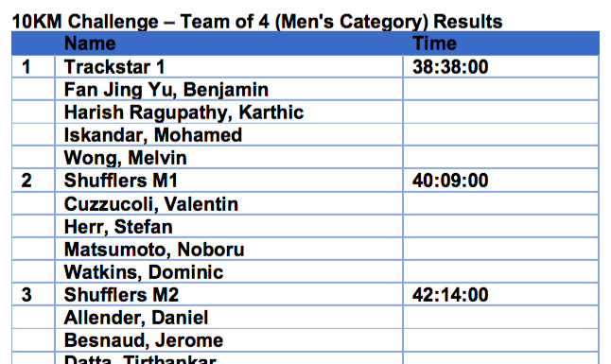Viewport: 611px width, 364px height.
Task: Click the Time column header
Action: click(x=434, y=43)
